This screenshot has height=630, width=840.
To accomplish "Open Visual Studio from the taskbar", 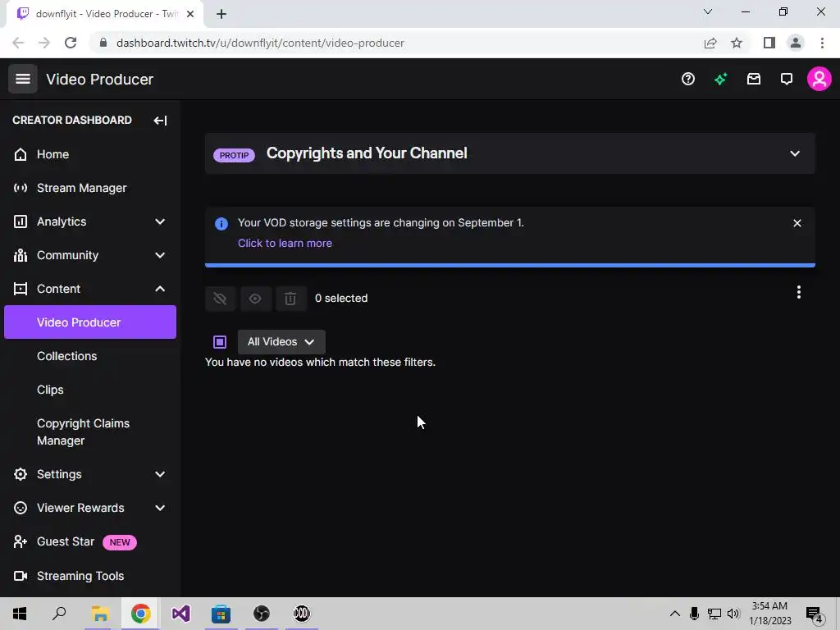I will coord(180,614).
